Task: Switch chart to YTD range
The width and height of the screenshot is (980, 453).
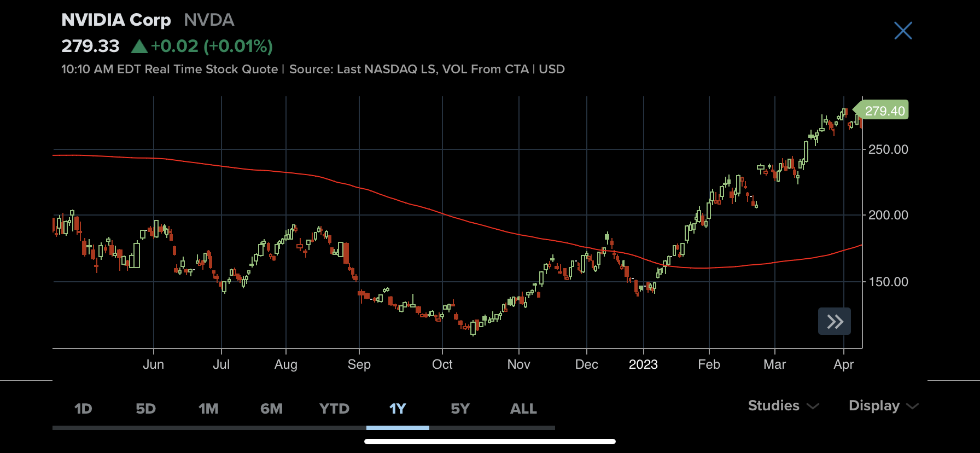Action: click(334, 409)
